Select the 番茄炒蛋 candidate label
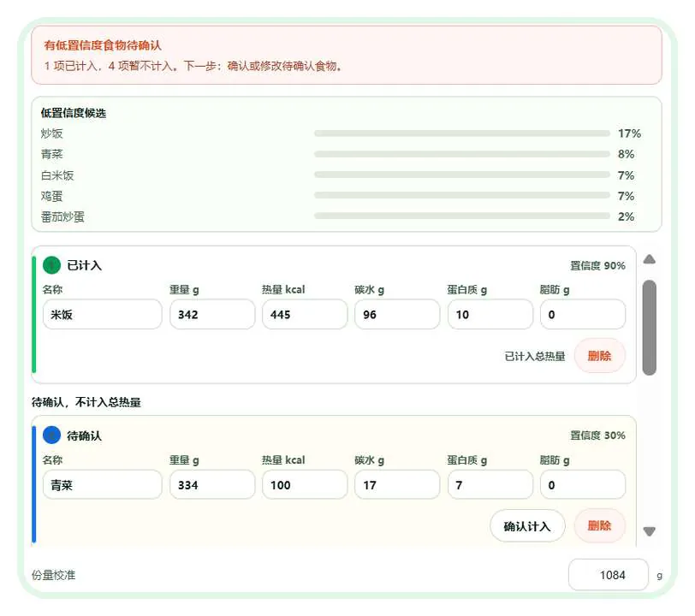Image resolution: width=695 pixels, height=616 pixels. [62, 216]
